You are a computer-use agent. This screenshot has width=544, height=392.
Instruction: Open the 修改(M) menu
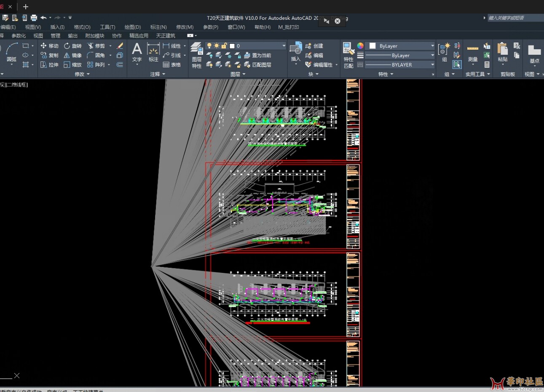(x=185, y=27)
